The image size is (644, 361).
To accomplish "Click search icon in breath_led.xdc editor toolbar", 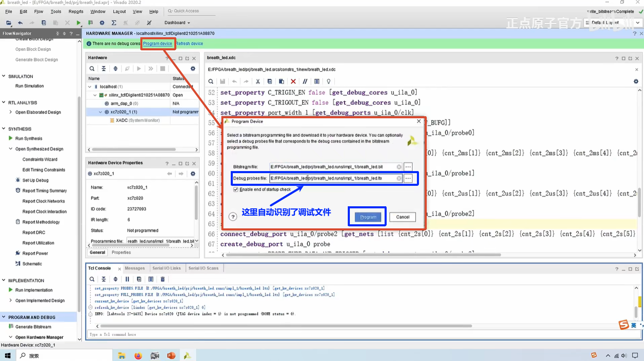I will [211, 81].
